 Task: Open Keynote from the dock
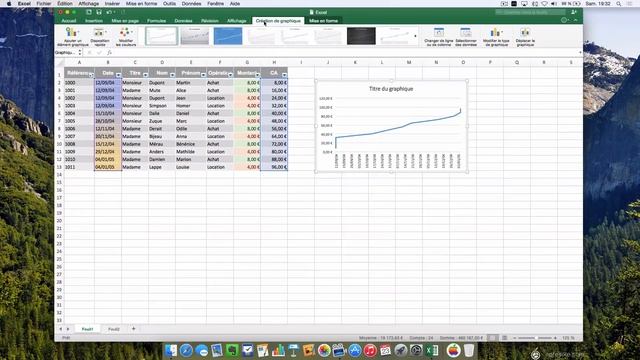click(x=293, y=350)
